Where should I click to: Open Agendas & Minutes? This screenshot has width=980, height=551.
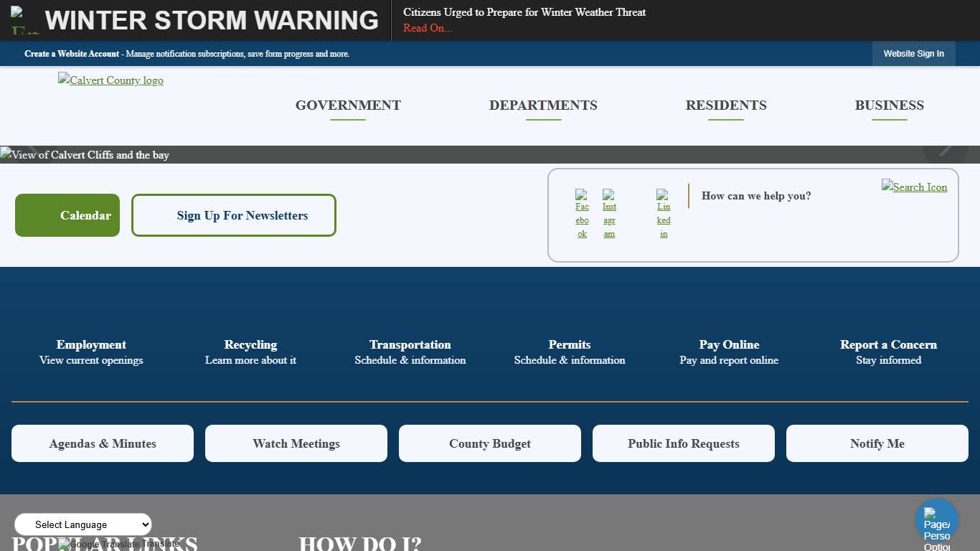click(x=103, y=443)
